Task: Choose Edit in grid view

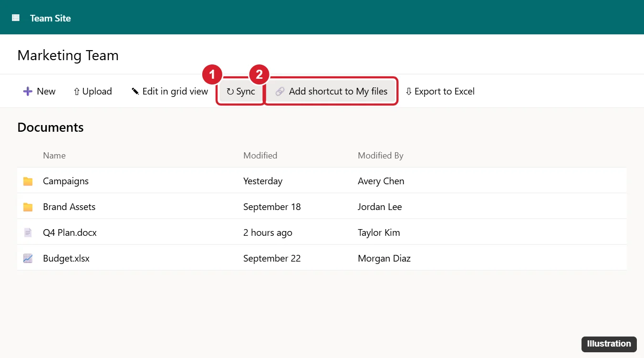Action: (x=170, y=91)
